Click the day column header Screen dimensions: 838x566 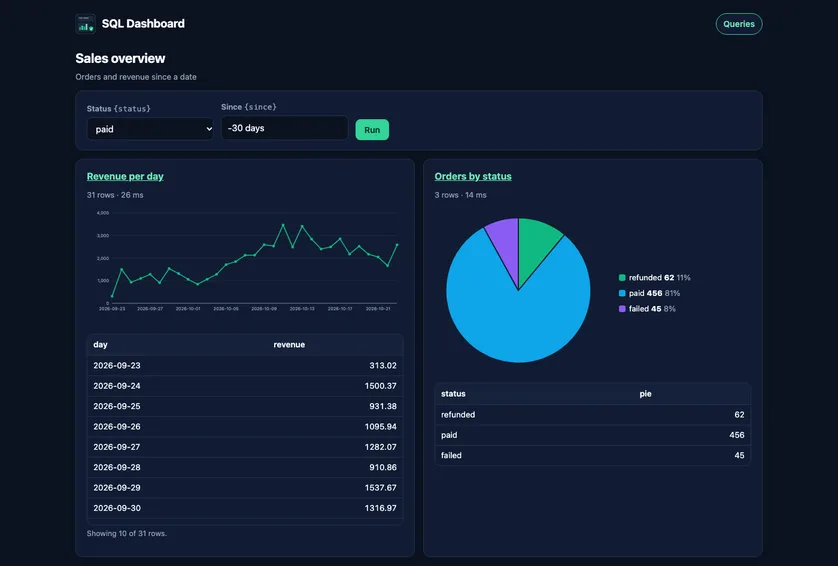point(100,345)
